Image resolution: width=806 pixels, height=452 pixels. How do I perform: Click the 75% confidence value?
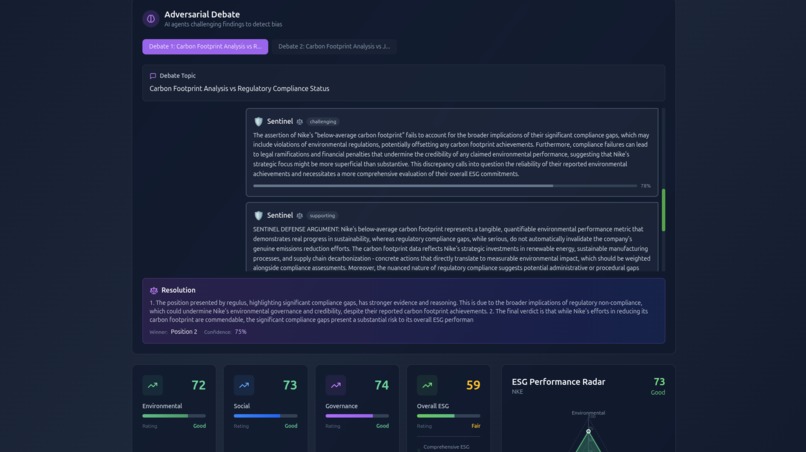241,332
